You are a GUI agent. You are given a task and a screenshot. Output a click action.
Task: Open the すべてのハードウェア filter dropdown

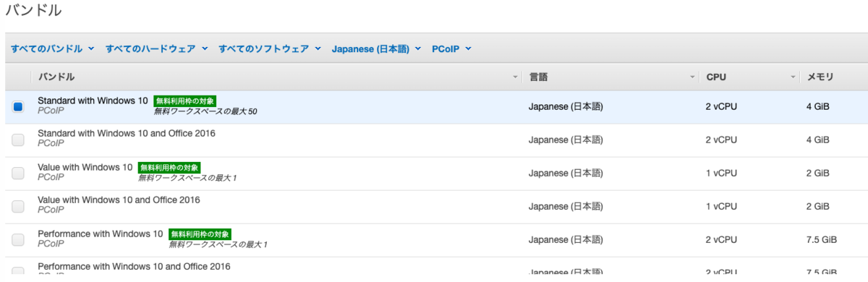click(156, 49)
